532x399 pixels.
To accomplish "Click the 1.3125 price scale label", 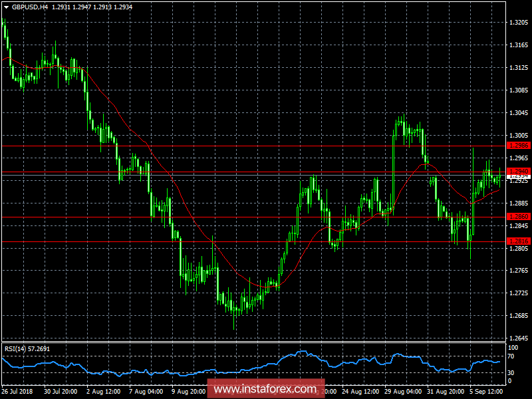I will pos(519,68).
